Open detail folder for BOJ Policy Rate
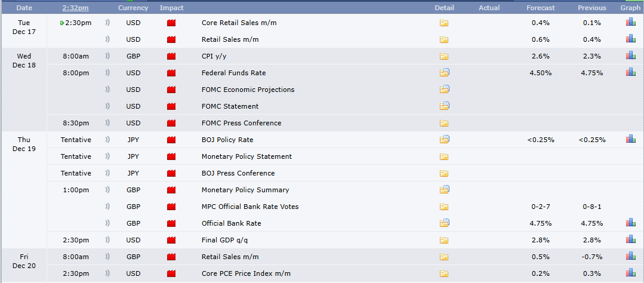 pyautogui.click(x=445, y=140)
